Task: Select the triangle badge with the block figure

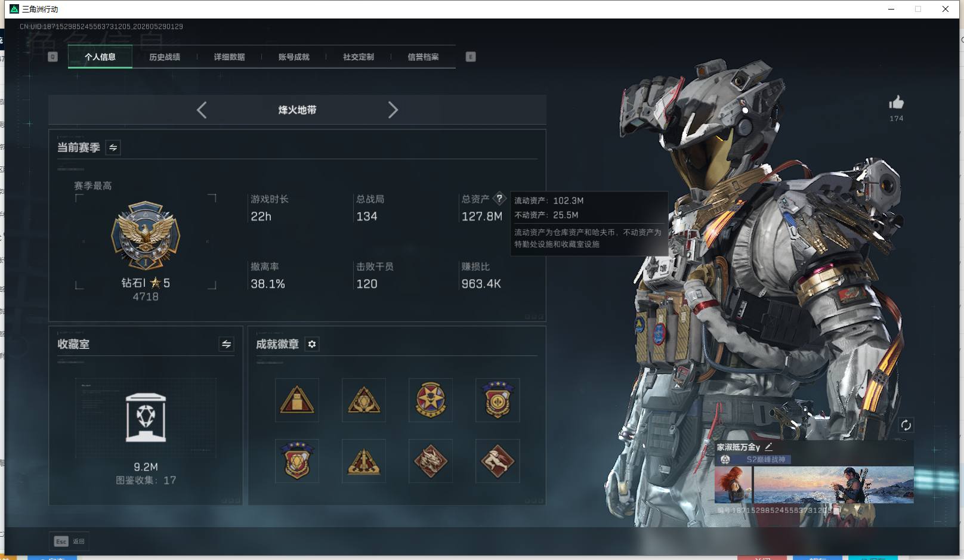Action: (297, 400)
